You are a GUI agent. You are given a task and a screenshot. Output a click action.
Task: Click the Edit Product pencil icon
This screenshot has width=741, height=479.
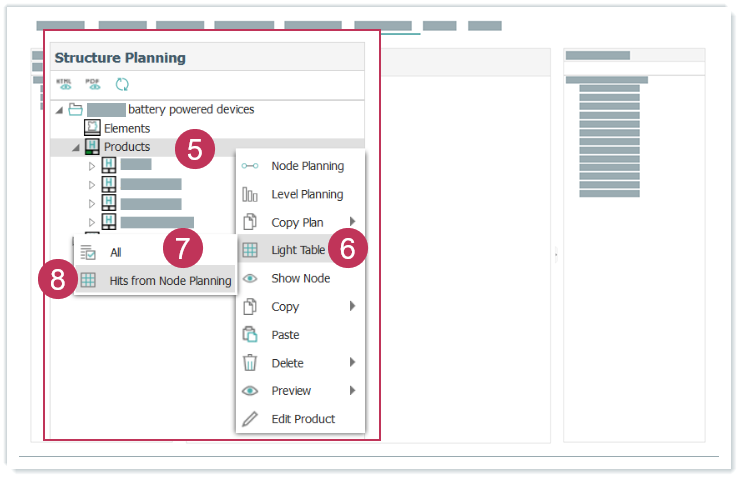tap(250, 419)
